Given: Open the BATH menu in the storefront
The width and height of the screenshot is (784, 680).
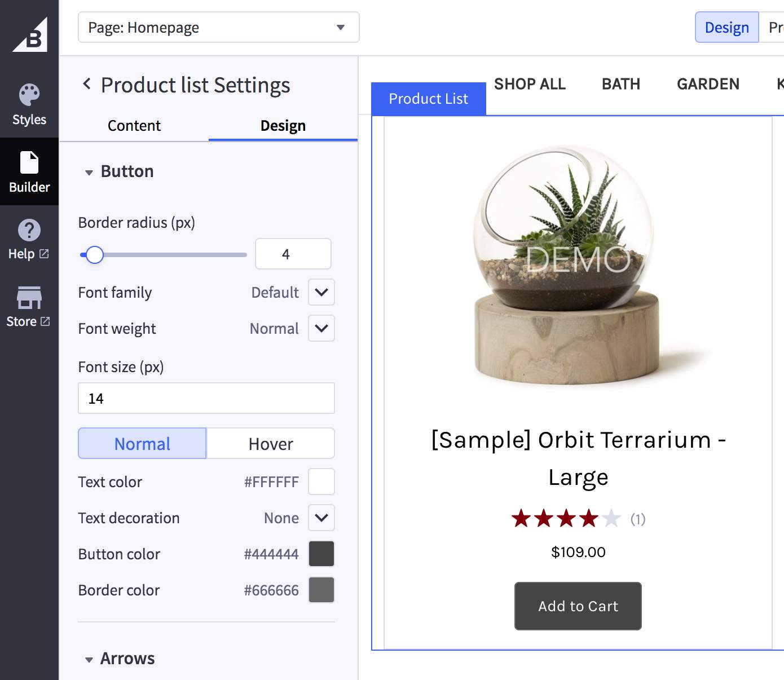Looking at the screenshot, I should (x=620, y=83).
